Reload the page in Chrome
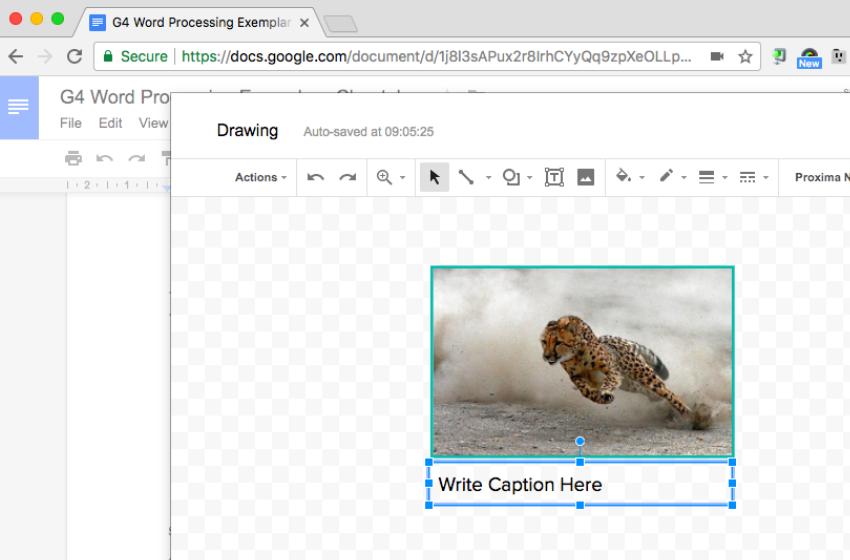The height and width of the screenshot is (560, 850). coord(74,57)
